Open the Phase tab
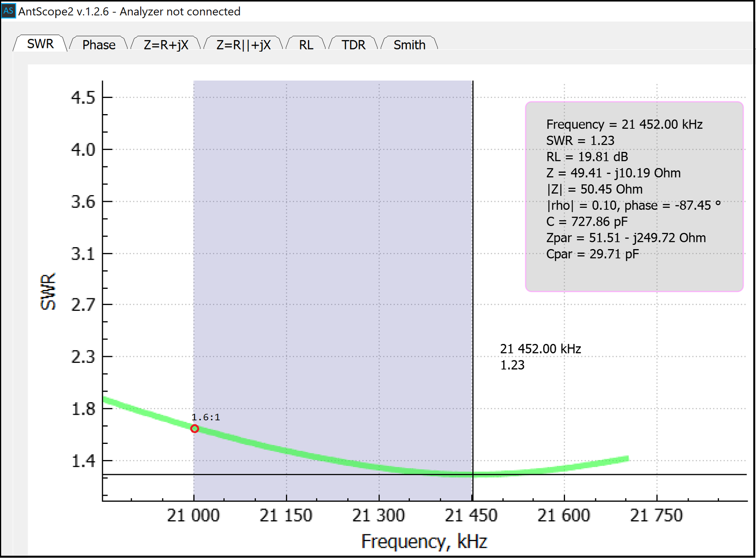The height and width of the screenshot is (558, 756). 98,44
